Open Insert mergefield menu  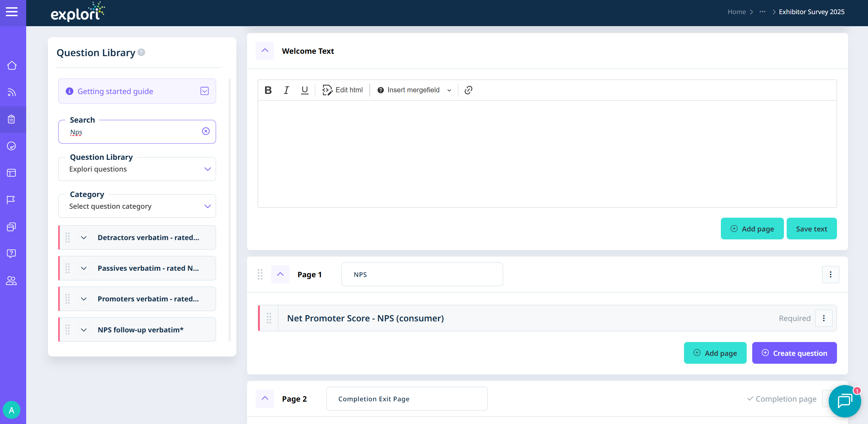[414, 90]
